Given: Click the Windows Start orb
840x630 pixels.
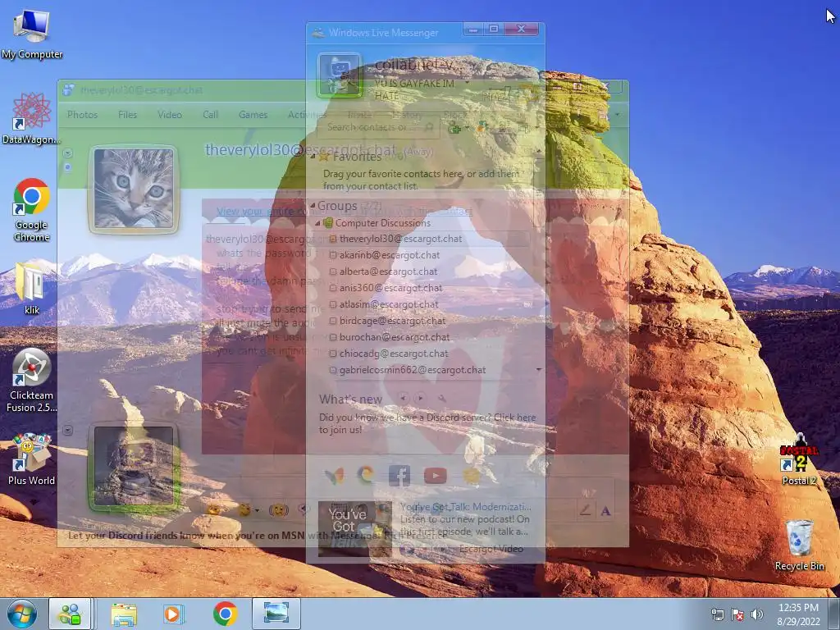Looking at the screenshot, I should [22, 614].
